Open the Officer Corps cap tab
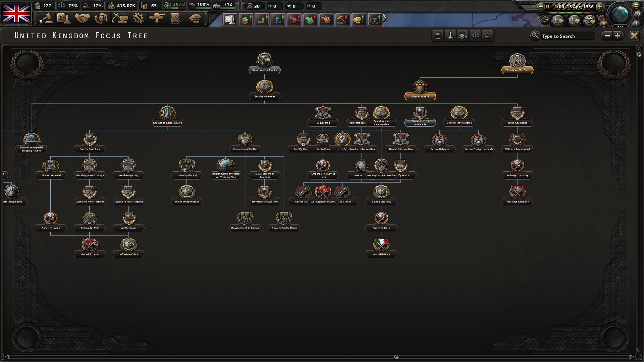 pyautogui.click(x=195, y=19)
